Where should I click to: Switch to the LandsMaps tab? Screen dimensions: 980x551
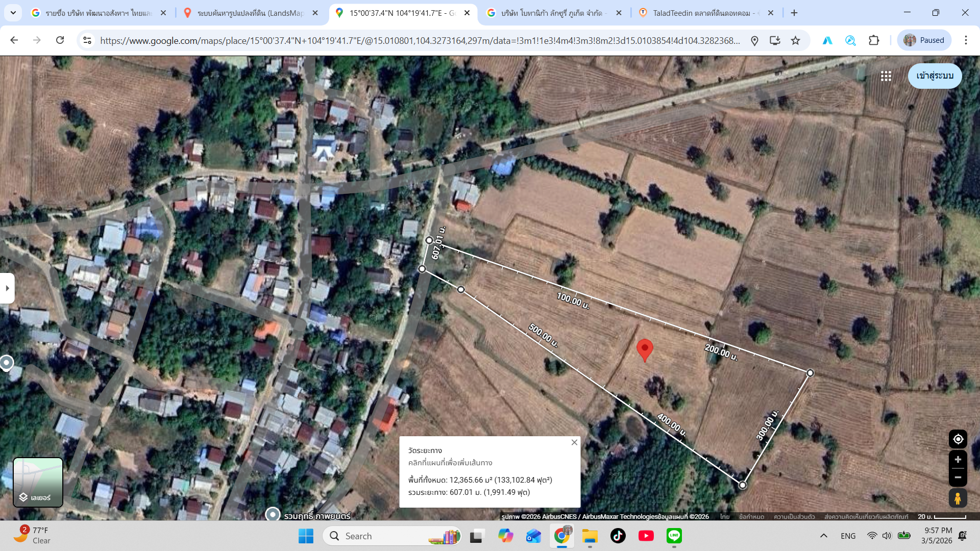[x=250, y=13]
